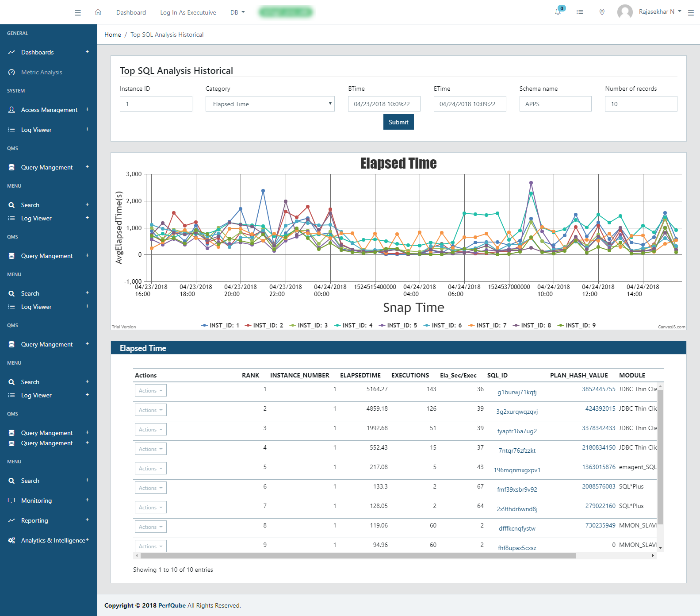Click the location pin icon
The image size is (700, 616).
602,12
